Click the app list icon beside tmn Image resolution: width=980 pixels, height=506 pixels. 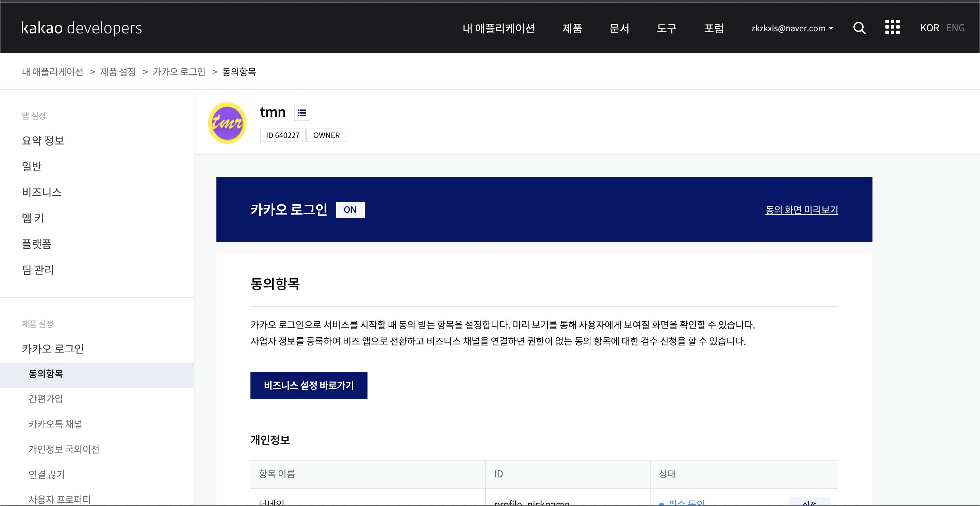pos(302,113)
